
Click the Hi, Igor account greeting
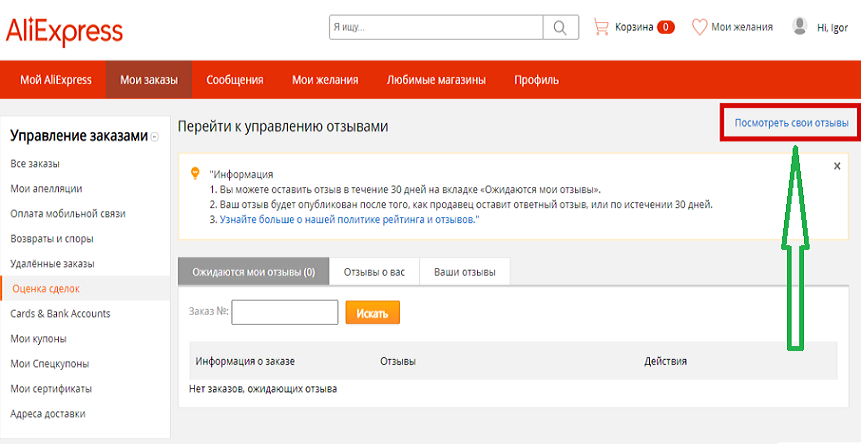pyautogui.click(x=832, y=28)
